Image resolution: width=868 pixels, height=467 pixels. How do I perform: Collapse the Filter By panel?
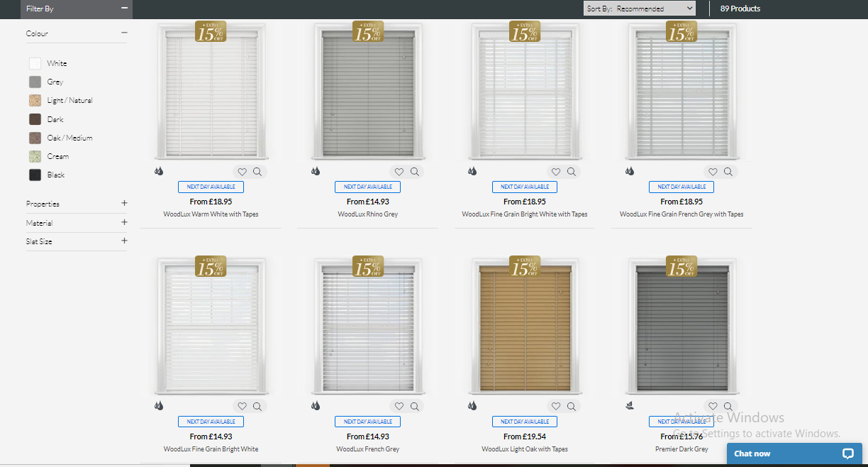[124, 8]
